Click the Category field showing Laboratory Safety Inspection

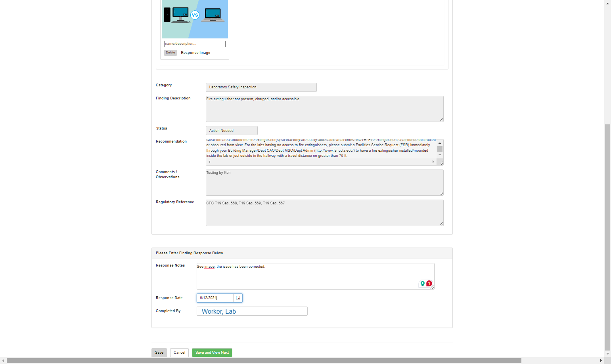click(261, 87)
